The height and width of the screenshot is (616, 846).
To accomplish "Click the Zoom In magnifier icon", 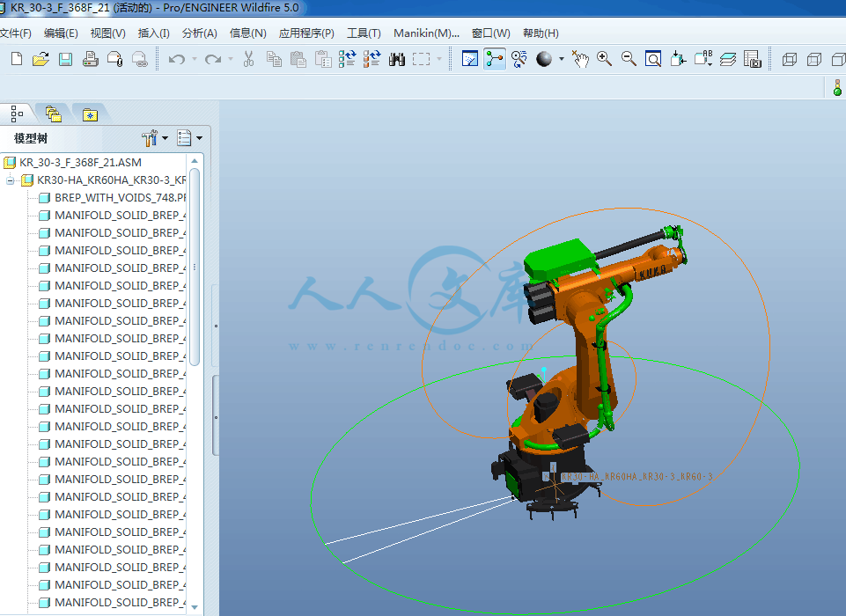I will 604,59.
